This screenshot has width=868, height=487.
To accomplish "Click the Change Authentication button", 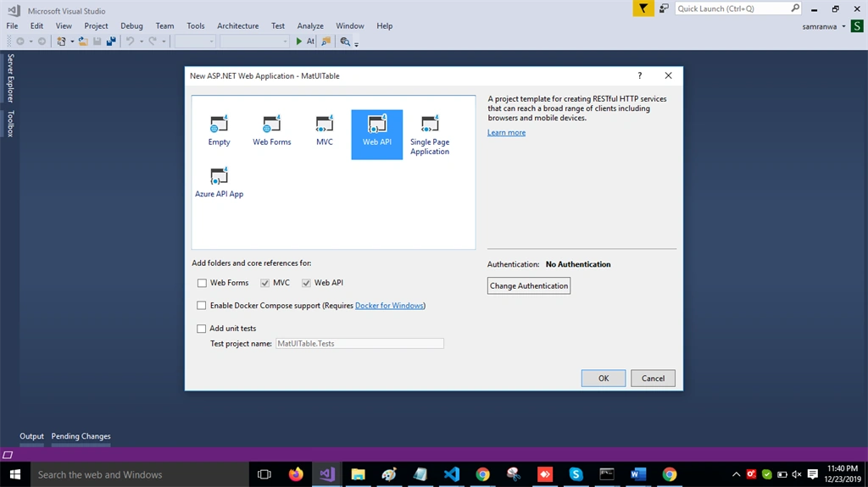I will pyautogui.click(x=529, y=285).
